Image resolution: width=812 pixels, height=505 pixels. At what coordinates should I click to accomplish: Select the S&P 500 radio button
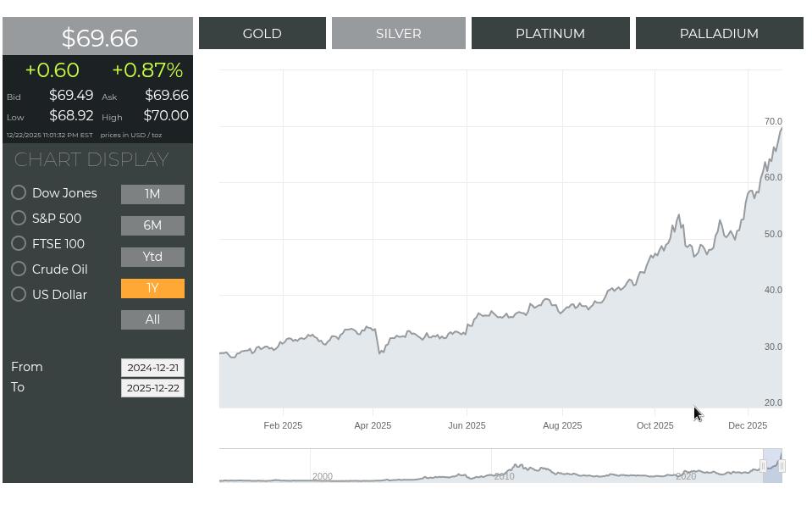[x=19, y=219]
